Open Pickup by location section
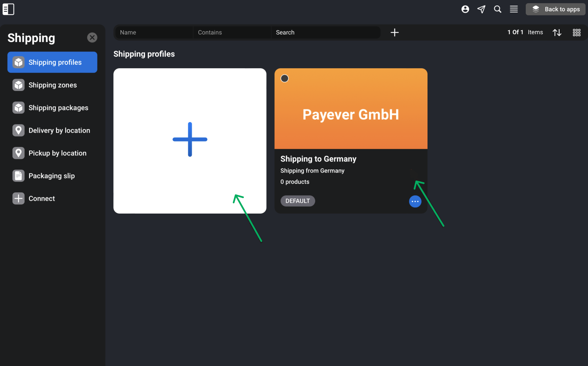 52,153
